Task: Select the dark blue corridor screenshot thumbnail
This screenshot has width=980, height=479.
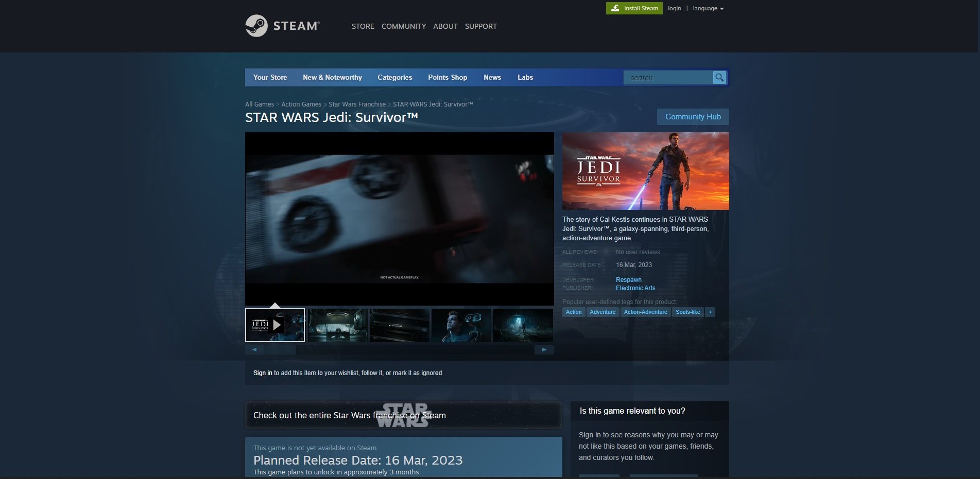Action: [523, 325]
